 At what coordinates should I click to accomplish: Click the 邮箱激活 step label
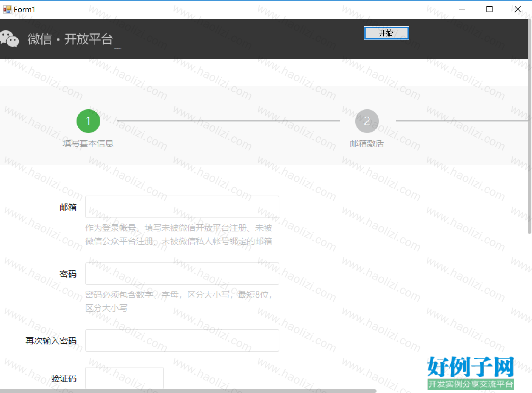367,143
